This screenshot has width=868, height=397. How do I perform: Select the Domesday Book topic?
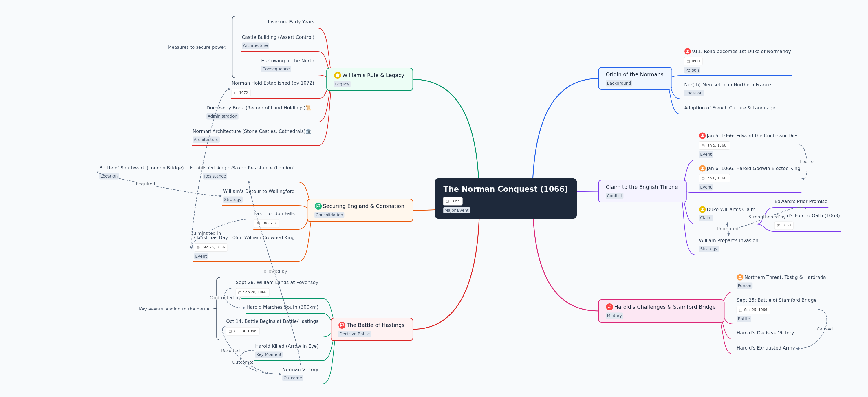pos(256,108)
